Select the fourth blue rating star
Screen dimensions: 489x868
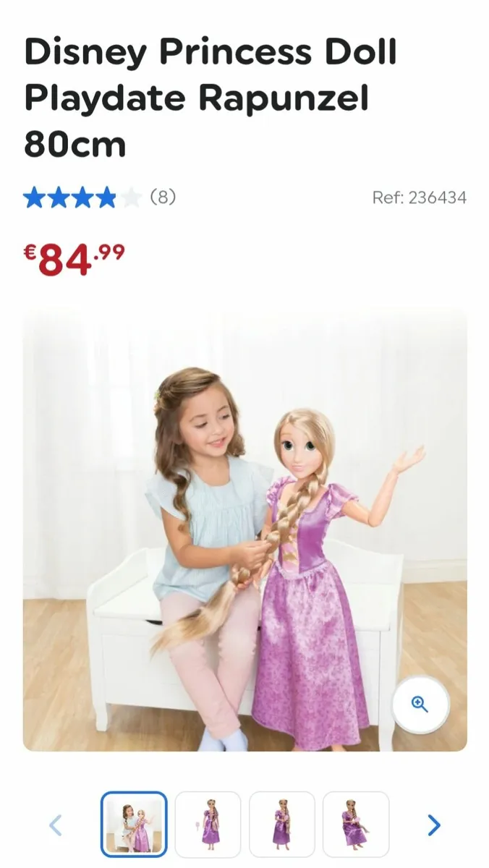pos(106,197)
